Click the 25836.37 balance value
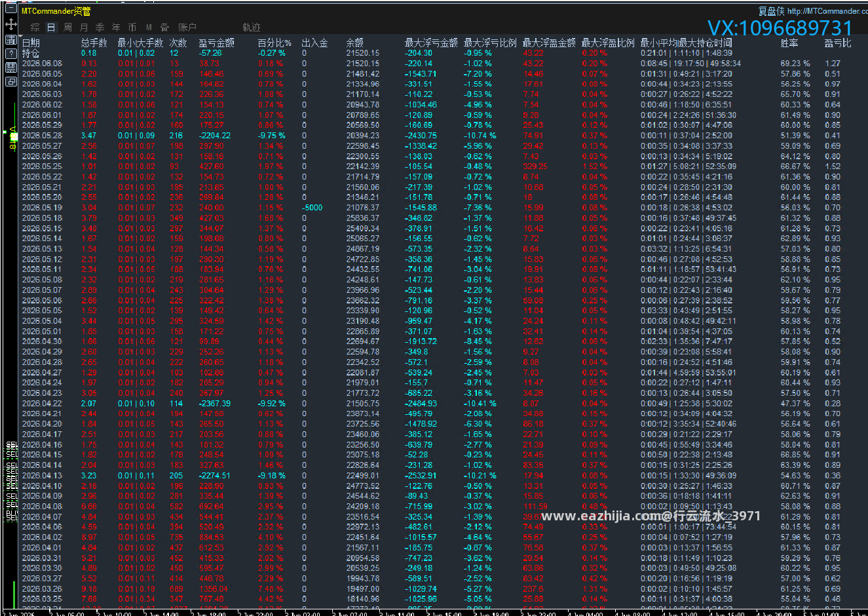 click(x=363, y=218)
